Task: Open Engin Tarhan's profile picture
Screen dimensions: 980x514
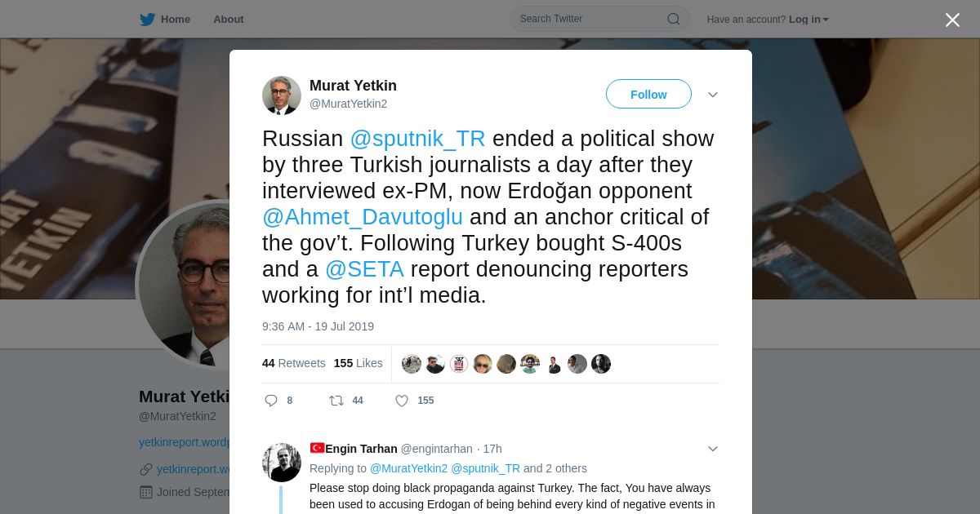Action: [282, 463]
